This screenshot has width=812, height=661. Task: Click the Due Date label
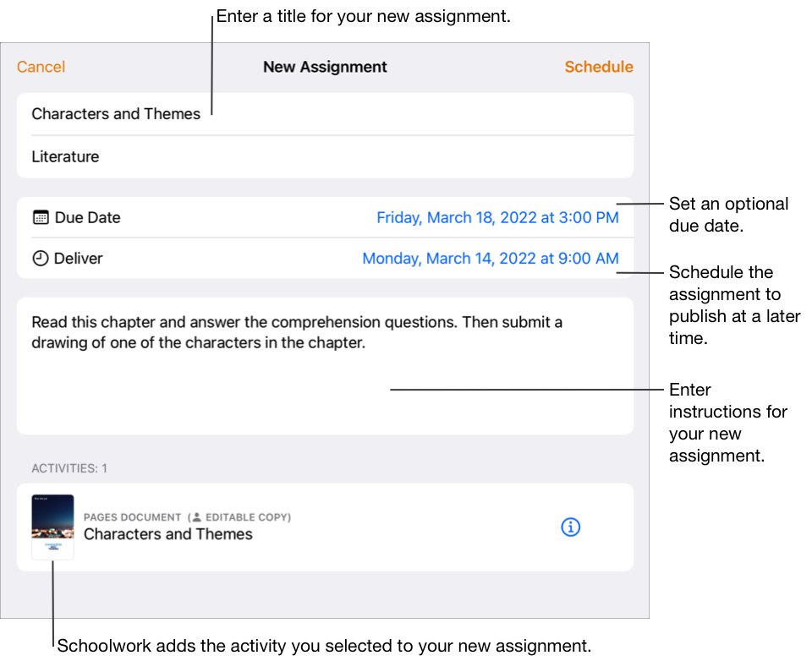click(87, 217)
